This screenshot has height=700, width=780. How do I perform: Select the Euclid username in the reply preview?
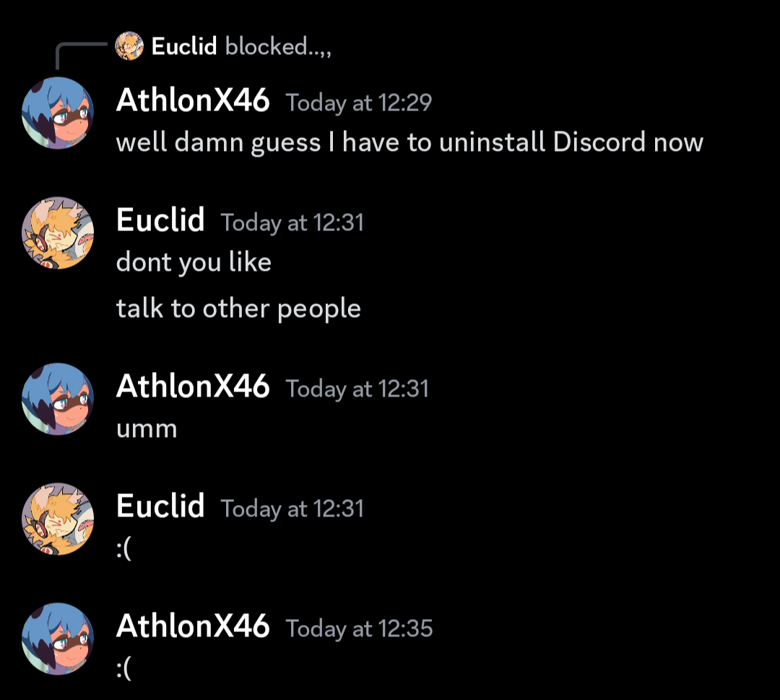(x=184, y=47)
